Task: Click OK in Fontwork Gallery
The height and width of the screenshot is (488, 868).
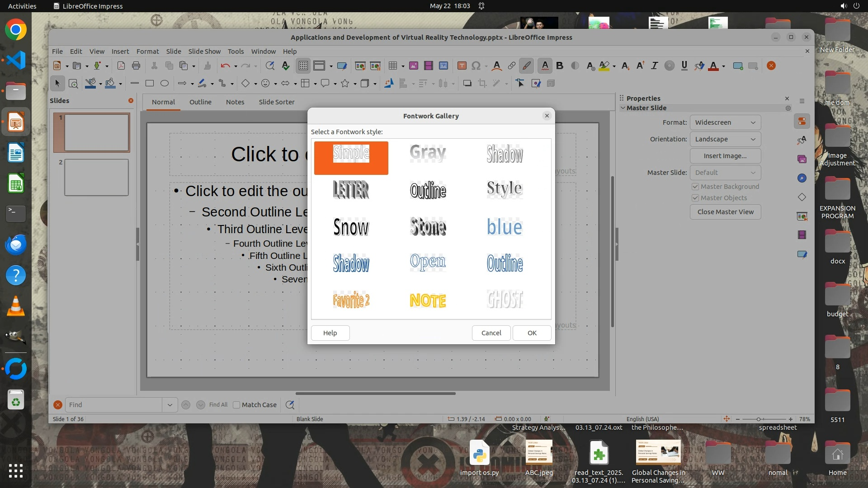Action: [532, 333]
